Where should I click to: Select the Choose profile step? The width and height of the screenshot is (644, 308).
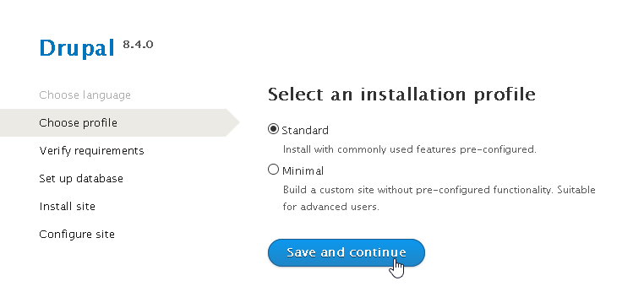click(78, 122)
